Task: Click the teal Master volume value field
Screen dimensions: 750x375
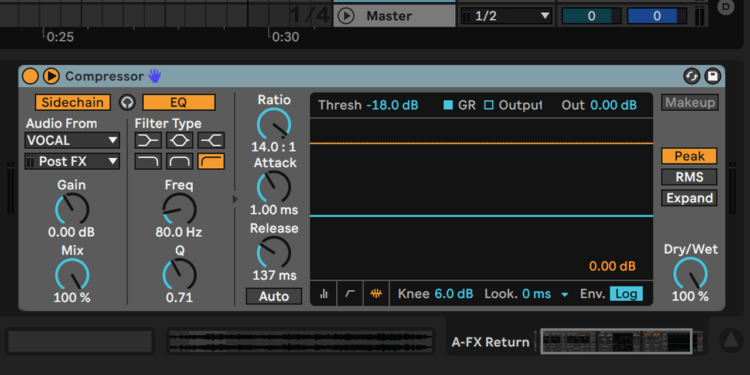Action: tap(591, 16)
